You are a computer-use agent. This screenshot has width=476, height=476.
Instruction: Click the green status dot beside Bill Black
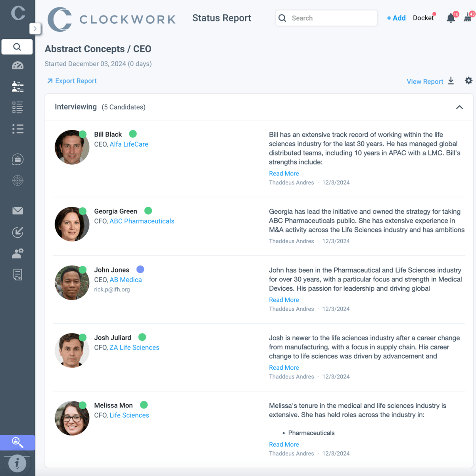click(132, 134)
